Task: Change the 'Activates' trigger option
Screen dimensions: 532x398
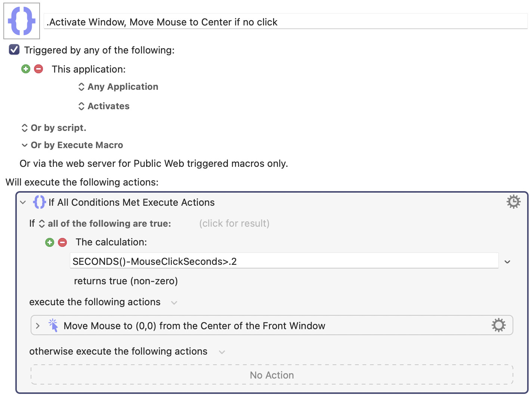Action: [x=104, y=106]
